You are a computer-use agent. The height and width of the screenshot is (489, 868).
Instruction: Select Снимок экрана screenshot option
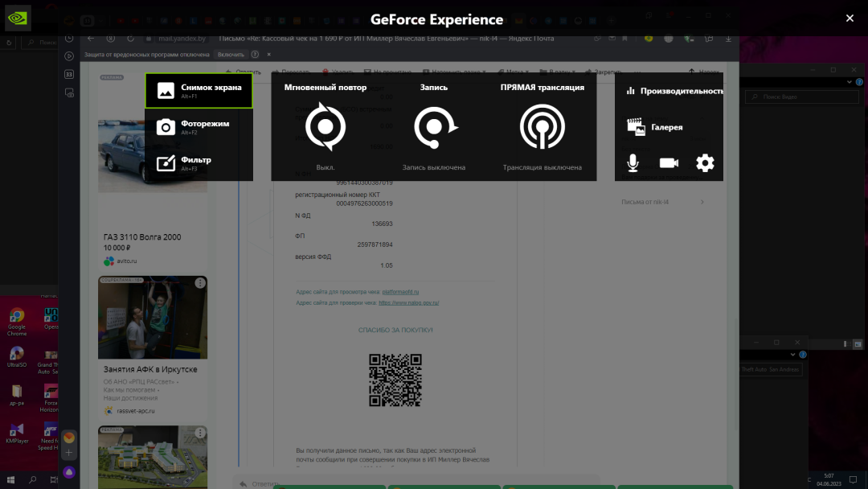pyautogui.click(x=199, y=90)
